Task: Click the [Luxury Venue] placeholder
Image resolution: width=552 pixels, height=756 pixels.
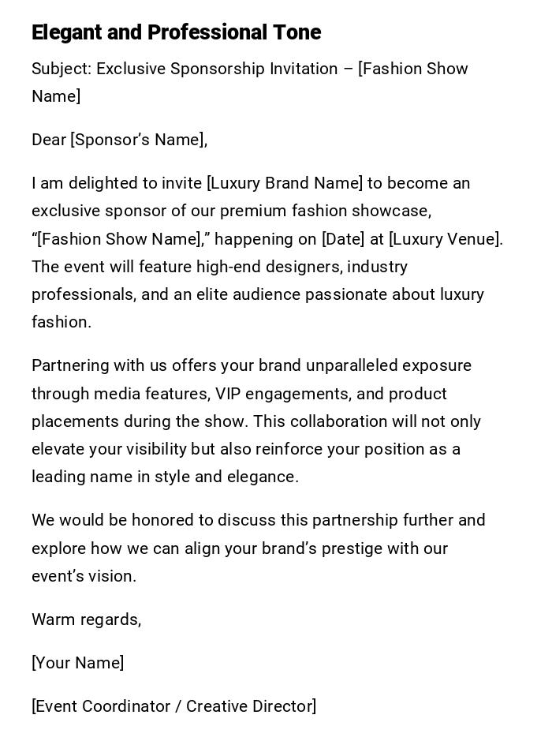Action: tap(446, 239)
